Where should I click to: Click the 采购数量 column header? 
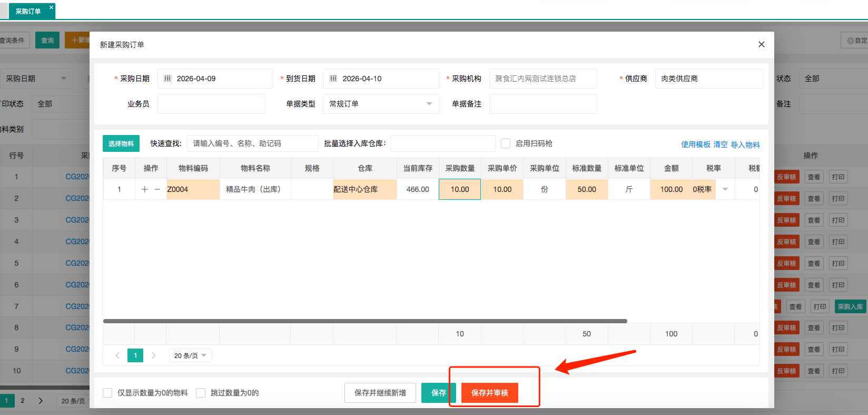pyautogui.click(x=460, y=168)
